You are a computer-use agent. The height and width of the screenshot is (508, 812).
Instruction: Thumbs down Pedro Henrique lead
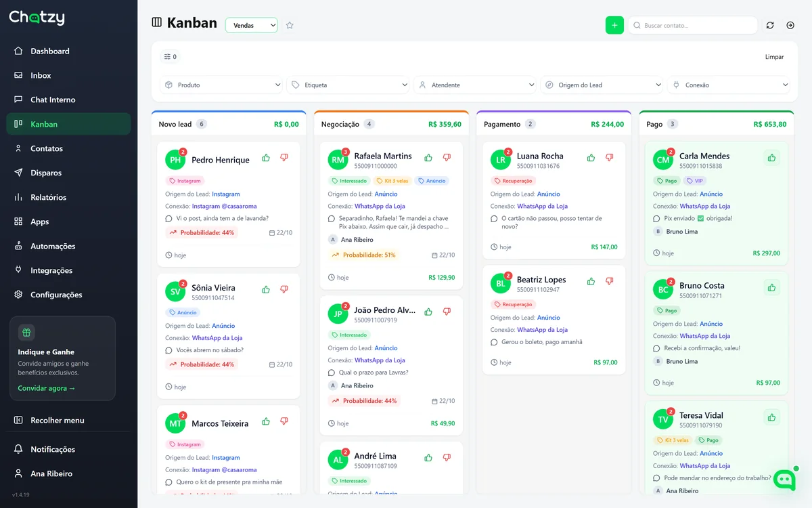tap(284, 158)
